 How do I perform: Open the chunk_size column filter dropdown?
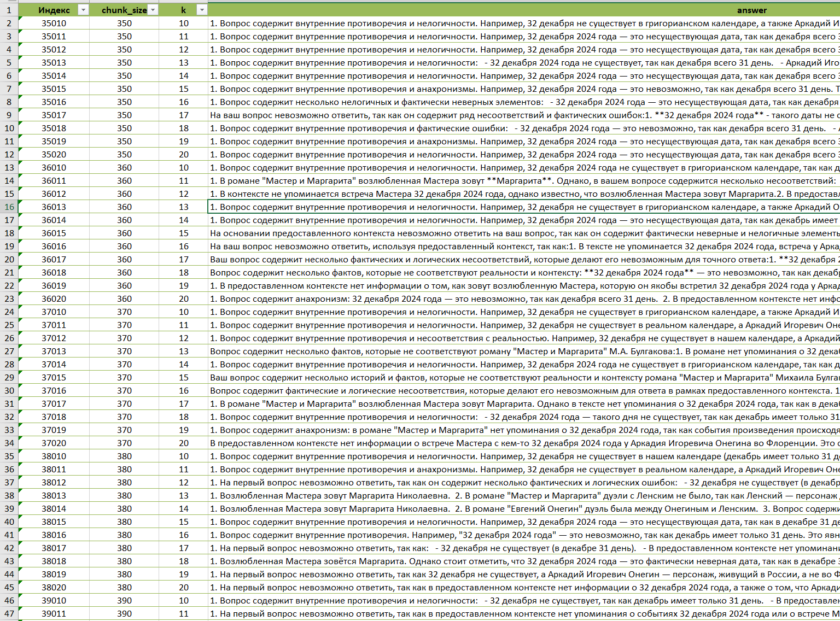tap(153, 10)
